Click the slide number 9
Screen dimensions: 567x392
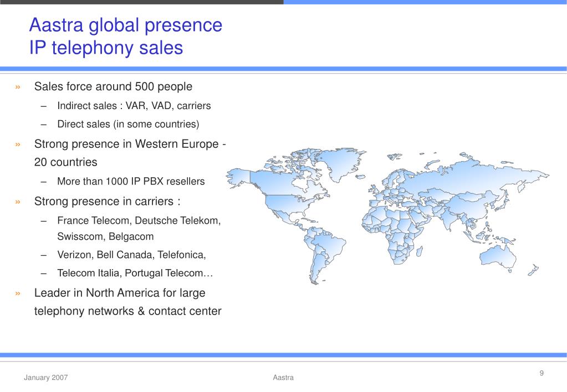542,373
